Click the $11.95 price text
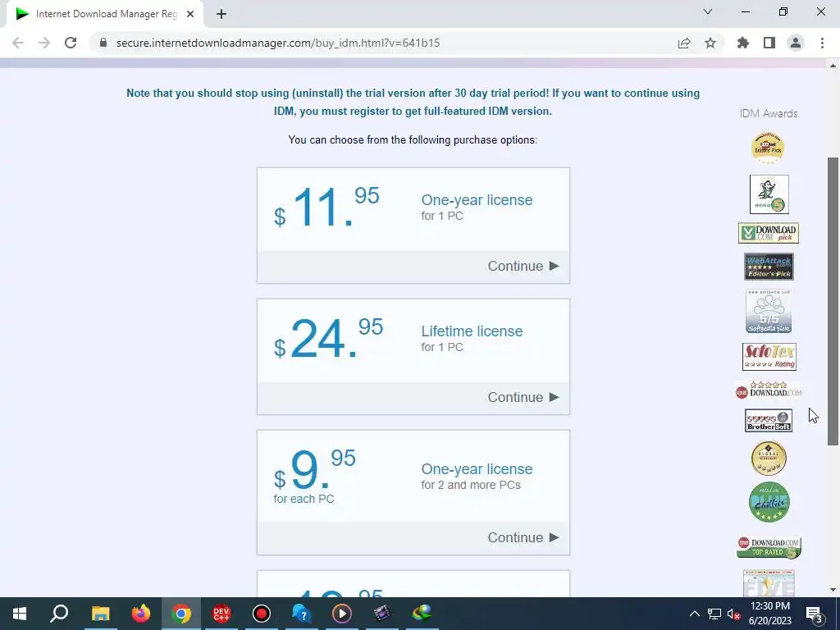This screenshot has height=630, width=840. point(326,206)
